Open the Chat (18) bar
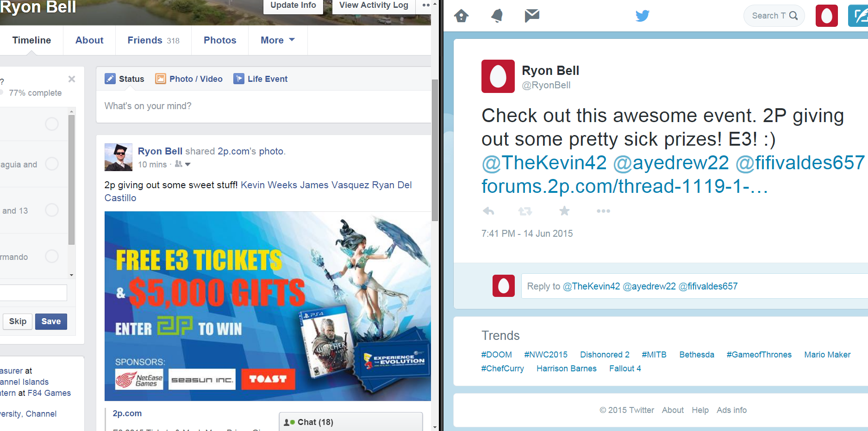This screenshot has width=868, height=431. [x=351, y=422]
